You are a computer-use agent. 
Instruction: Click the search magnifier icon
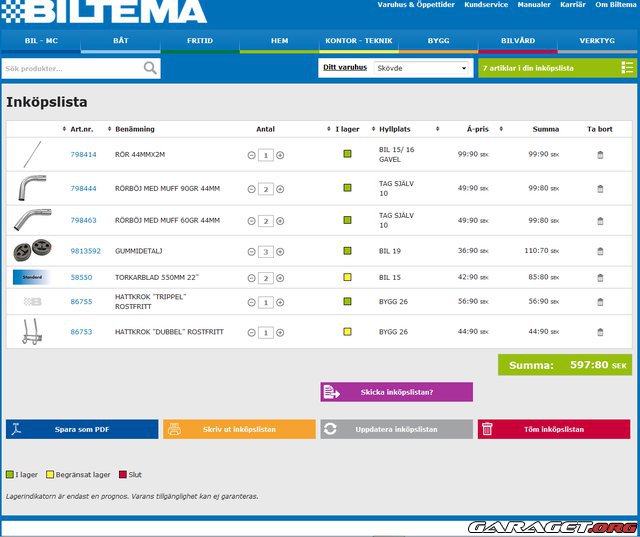pos(150,68)
